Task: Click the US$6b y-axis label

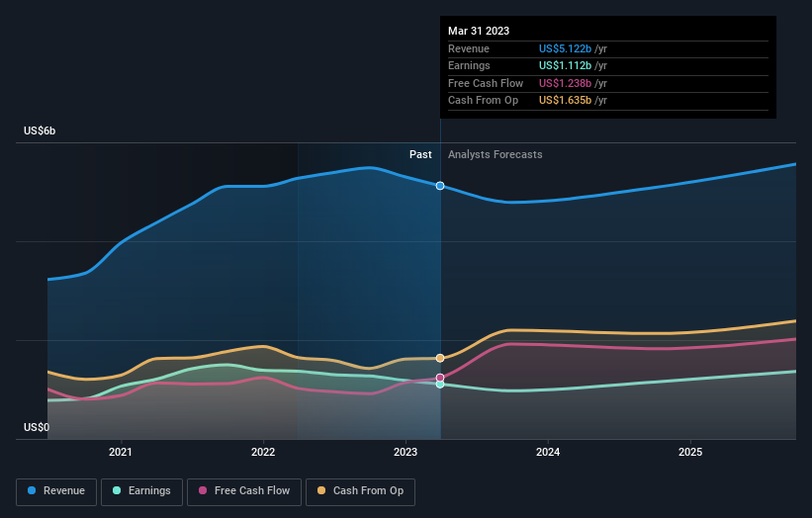Action: (x=40, y=130)
